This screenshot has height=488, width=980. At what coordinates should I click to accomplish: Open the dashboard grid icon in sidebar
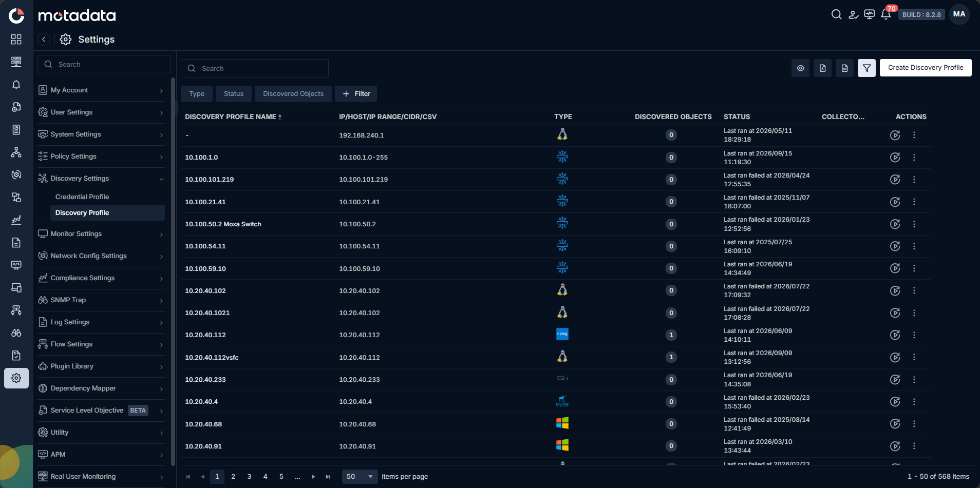(16, 40)
